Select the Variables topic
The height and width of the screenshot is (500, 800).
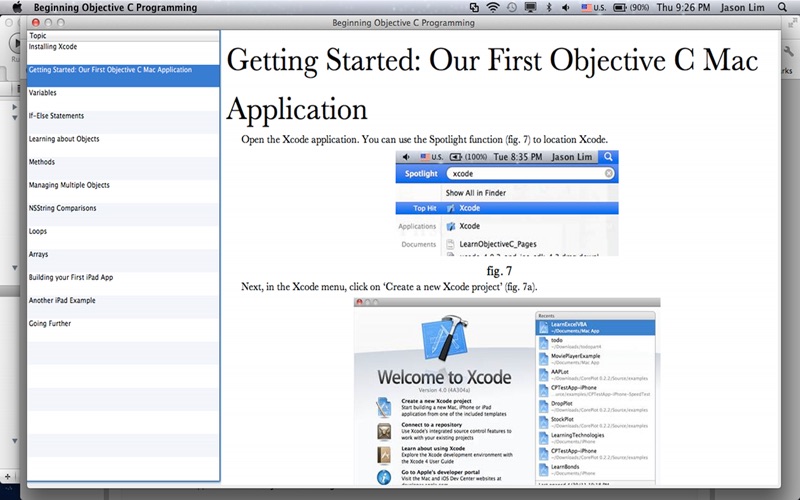coord(42,93)
